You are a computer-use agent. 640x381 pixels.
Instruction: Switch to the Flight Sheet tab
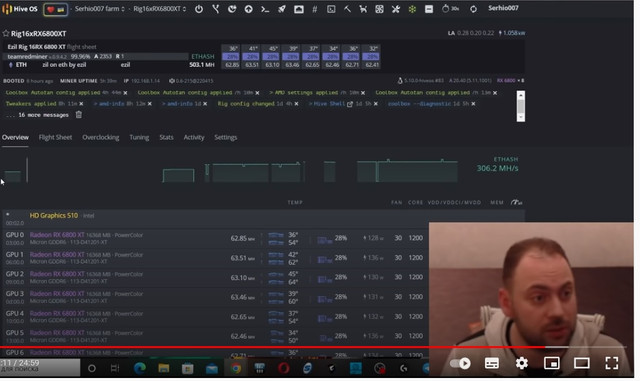tap(55, 137)
